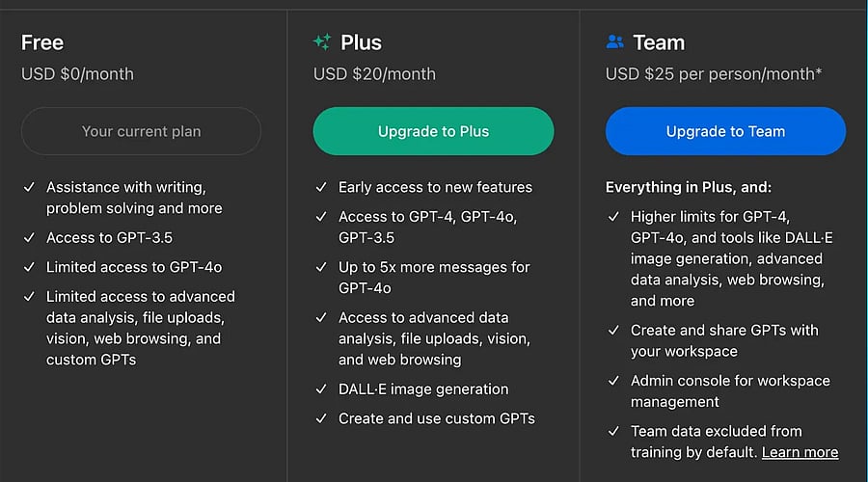Screen dimensions: 868x482
Task: Click the Everything in Plus, and: text
Action: click(689, 187)
